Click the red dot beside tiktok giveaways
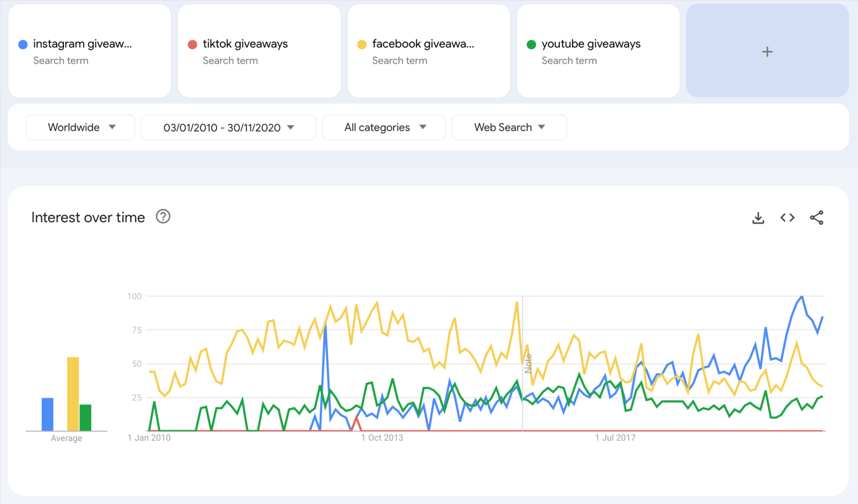 click(192, 44)
